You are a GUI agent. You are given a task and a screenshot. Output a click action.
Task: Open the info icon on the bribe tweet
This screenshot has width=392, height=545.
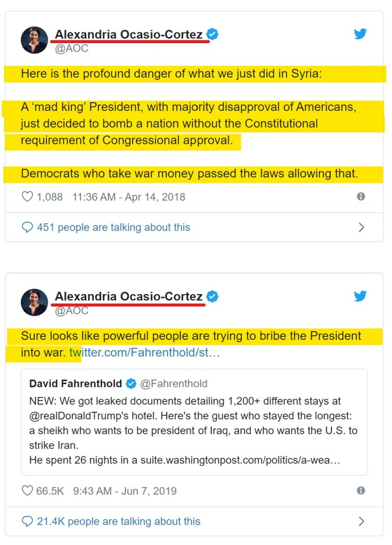tap(361, 491)
